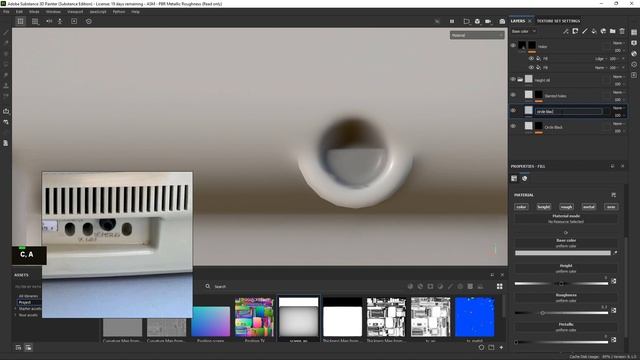The image size is (640, 360).
Task: Click the video camera icon above the viewport
Action: point(488,21)
